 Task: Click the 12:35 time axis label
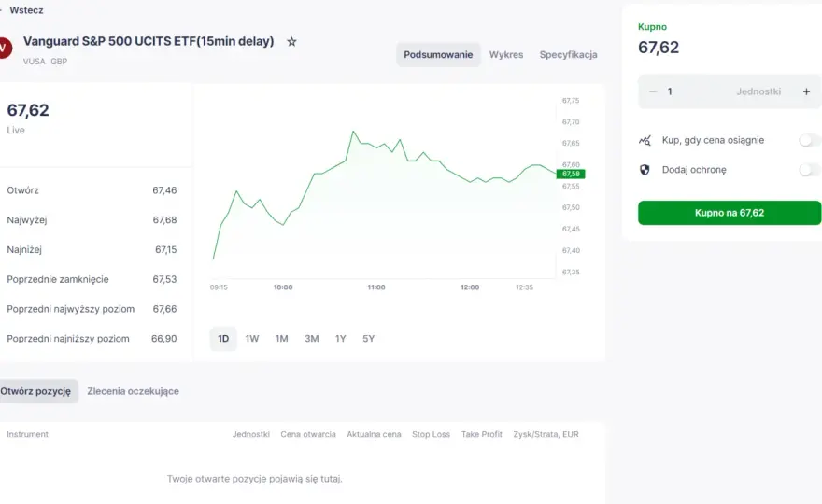click(x=524, y=287)
